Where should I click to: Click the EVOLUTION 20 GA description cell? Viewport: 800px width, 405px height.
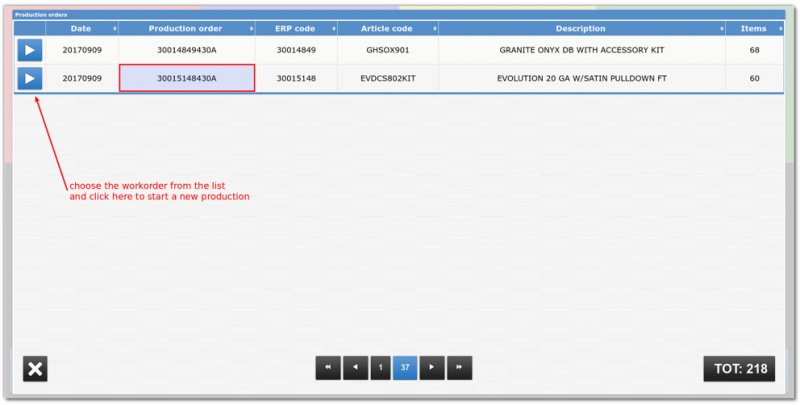point(580,78)
